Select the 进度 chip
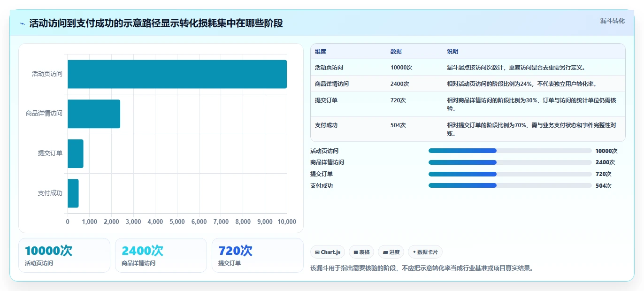This screenshot has width=644, height=291. [391, 252]
